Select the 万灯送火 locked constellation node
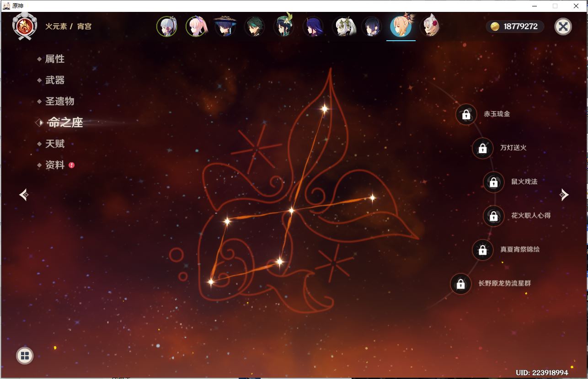Screen dimensions: 588x379 point(482,148)
